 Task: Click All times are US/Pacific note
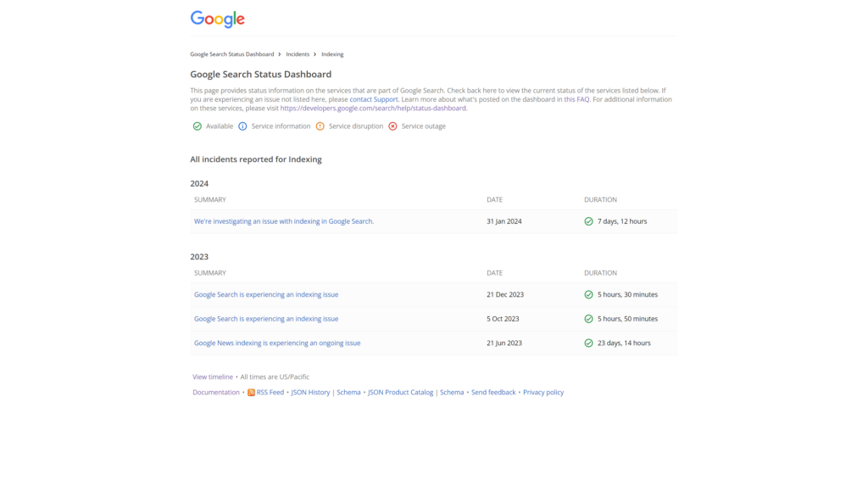point(275,377)
